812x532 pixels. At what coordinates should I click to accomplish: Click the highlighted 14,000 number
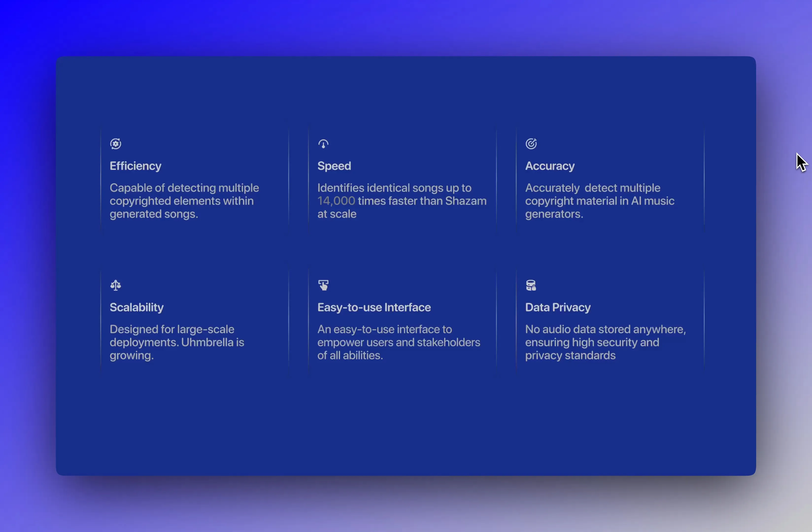point(336,201)
